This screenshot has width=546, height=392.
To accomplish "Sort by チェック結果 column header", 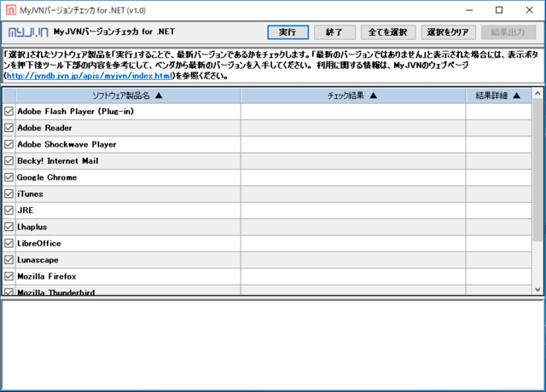I will (352, 95).
